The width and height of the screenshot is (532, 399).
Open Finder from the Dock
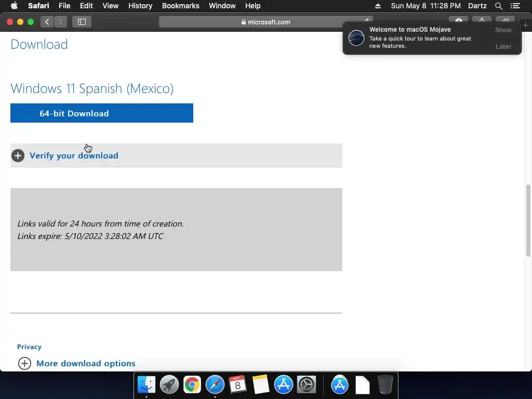146,385
